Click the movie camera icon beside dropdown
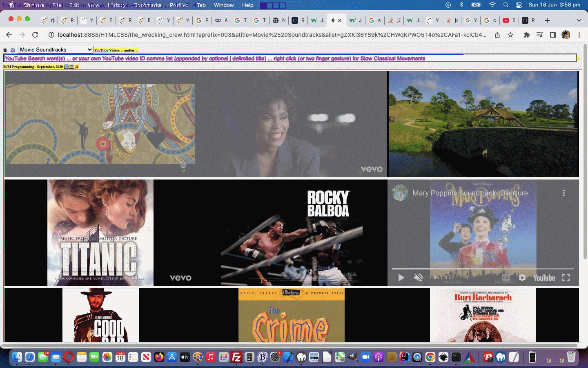This screenshot has height=368, width=588. coord(5,50)
